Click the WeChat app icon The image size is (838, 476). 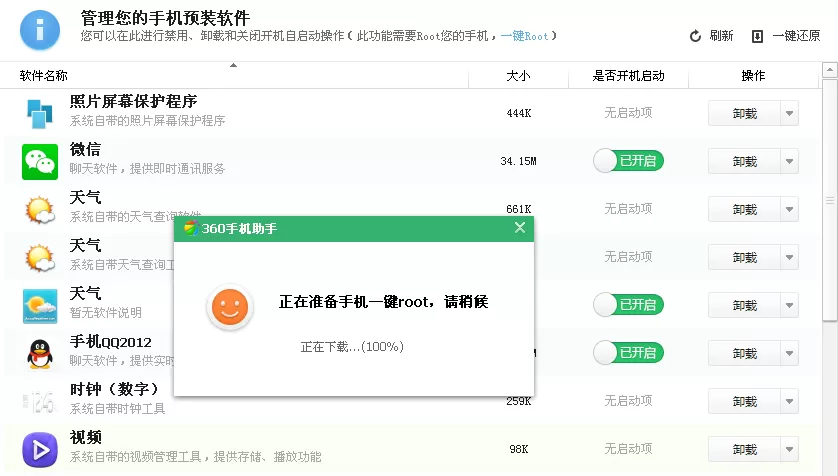pyautogui.click(x=40, y=161)
